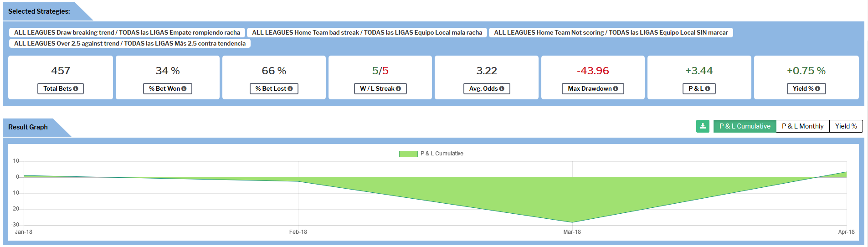The height and width of the screenshot is (247, 868).
Task: Switch to Yield % graph tab
Action: [846, 126]
